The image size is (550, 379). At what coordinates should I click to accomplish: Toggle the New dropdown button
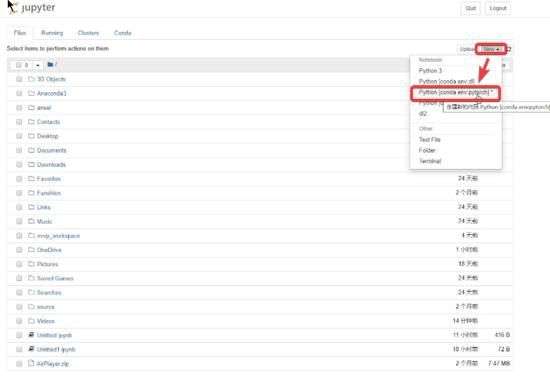(x=491, y=49)
